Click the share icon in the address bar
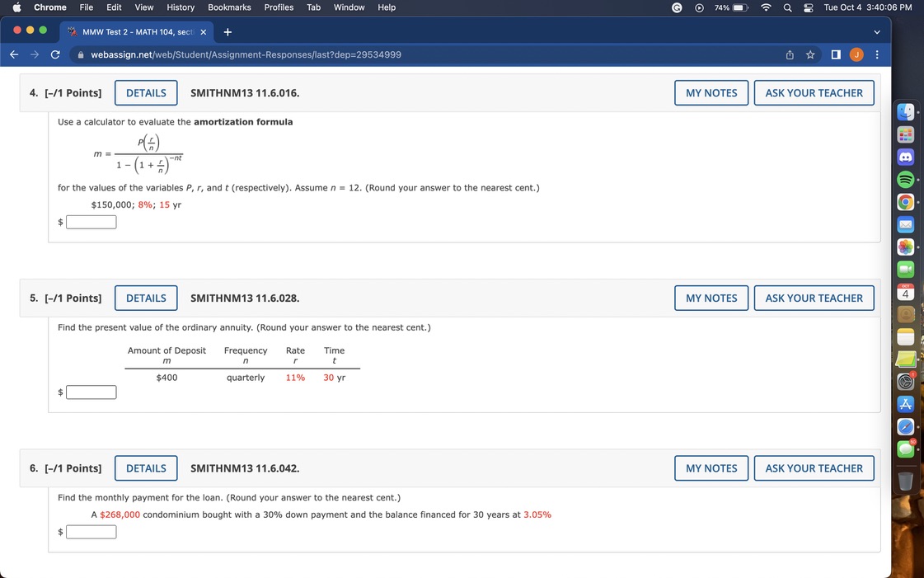Image resolution: width=924 pixels, height=578 pixels. (x=789, y=54)
